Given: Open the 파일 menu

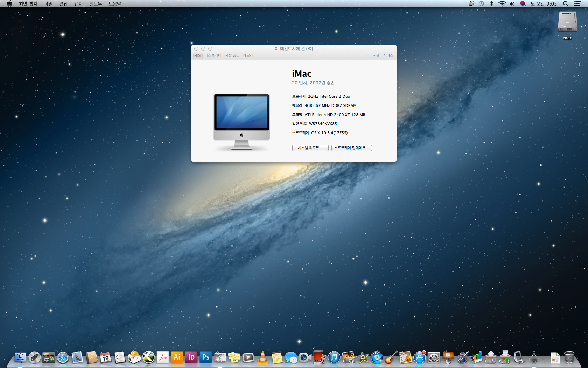Looking at the screenshot, I should 48,4.
